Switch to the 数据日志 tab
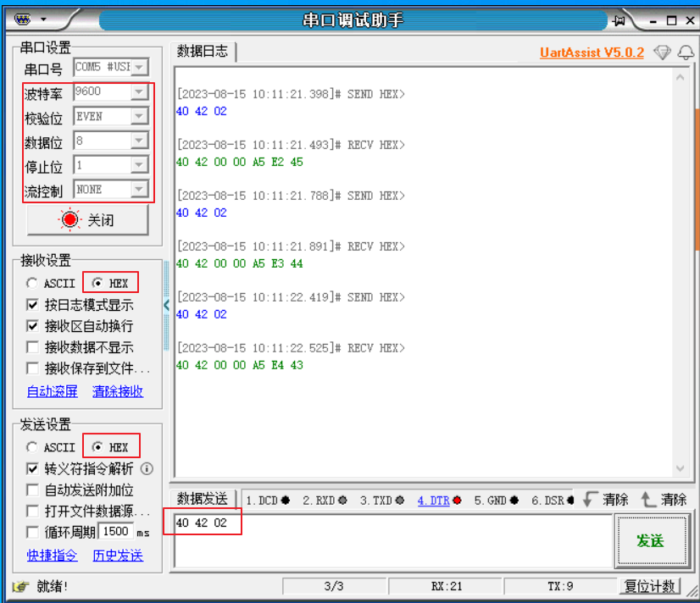The width and height of the screenshot is (700, 603). click(203, 51)
